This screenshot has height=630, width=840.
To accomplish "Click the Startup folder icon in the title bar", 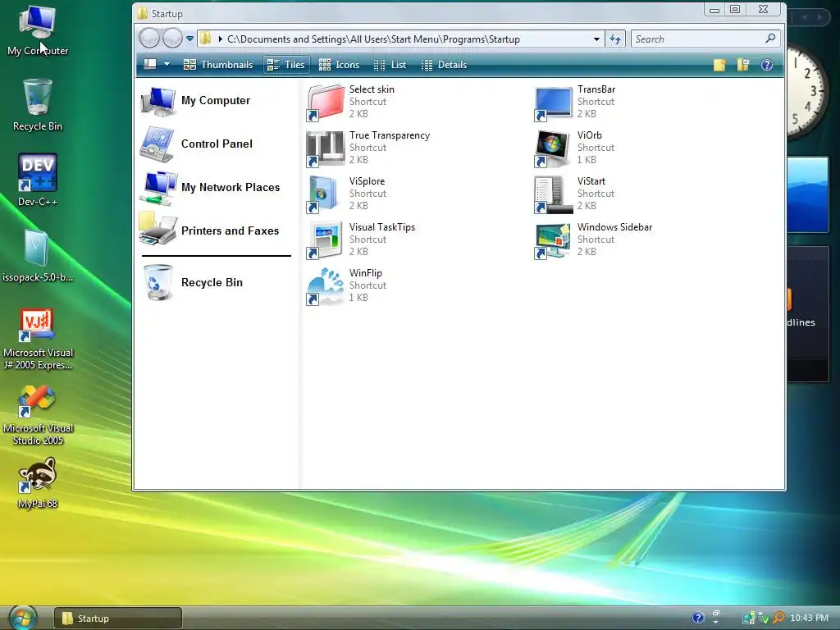I will click(142, 13).
